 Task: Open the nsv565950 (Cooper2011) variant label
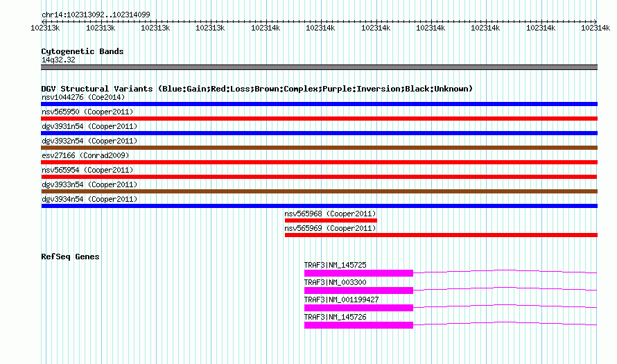pyautogui.click(x=87, y=112)
